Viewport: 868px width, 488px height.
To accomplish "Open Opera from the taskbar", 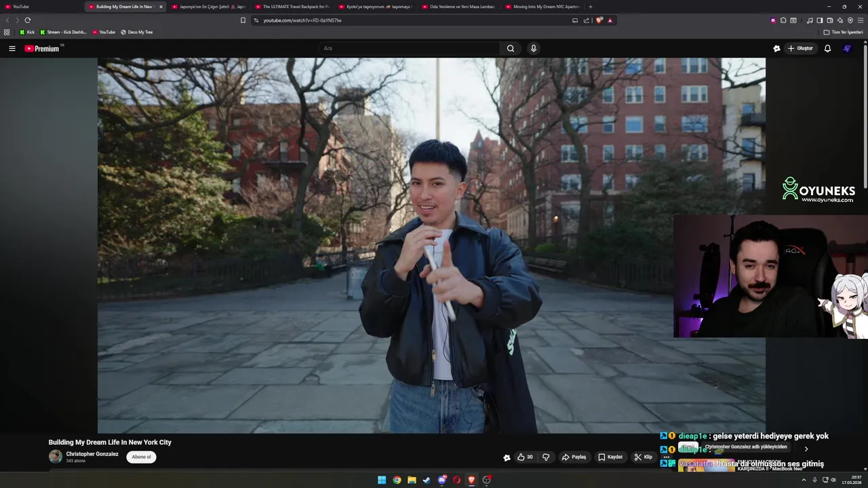I will (457, 480).
